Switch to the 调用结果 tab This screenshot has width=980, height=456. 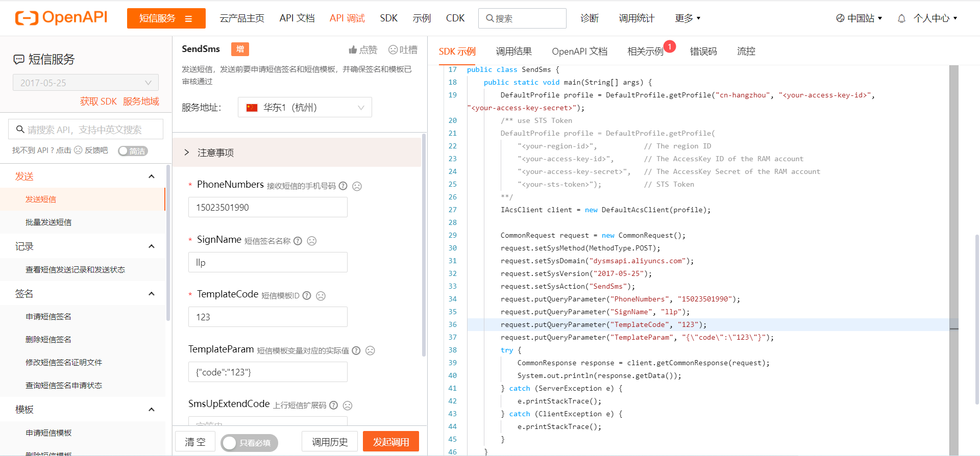coord(513,52)
